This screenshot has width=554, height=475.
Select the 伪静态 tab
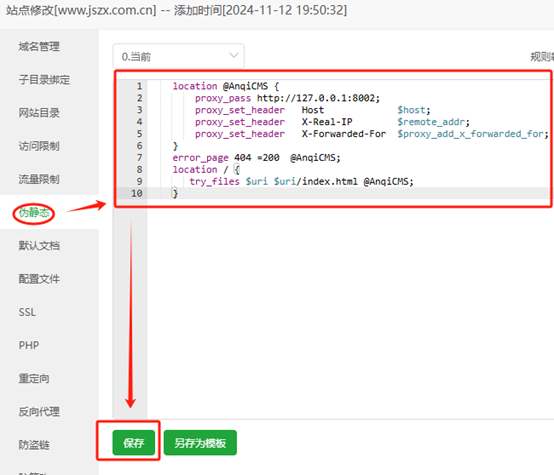coord(34,212)
